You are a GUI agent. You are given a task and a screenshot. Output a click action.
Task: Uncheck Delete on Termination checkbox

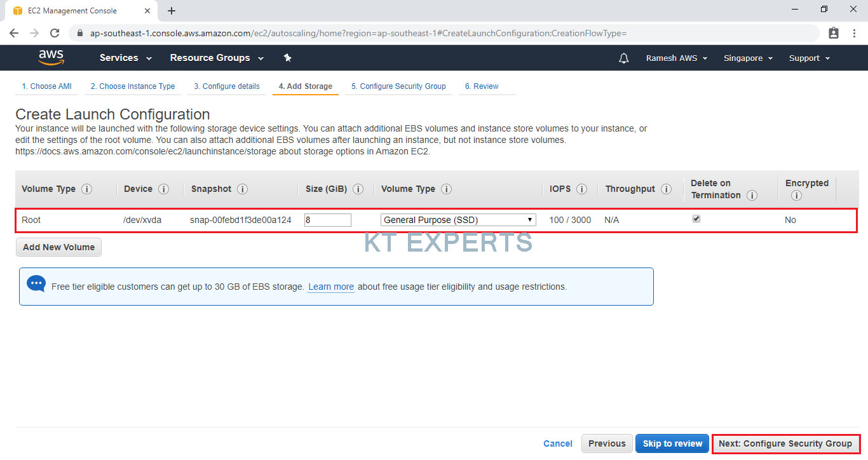[x=696, y=219]
